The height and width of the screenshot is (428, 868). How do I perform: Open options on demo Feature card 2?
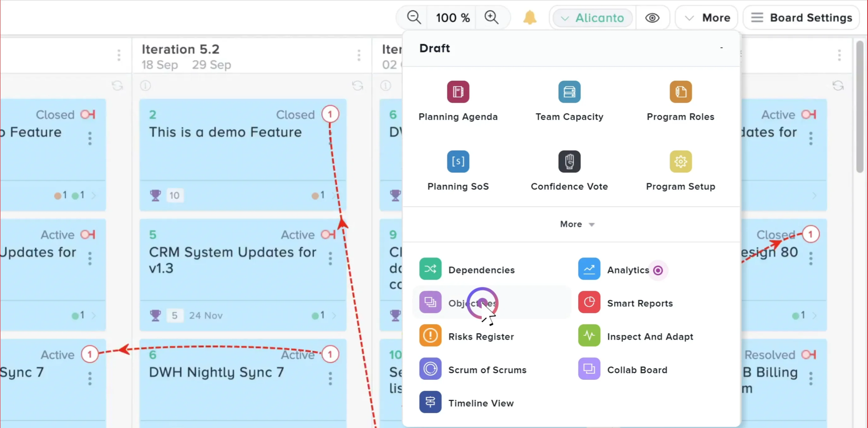pyautogui.click(x=330, y=139)
